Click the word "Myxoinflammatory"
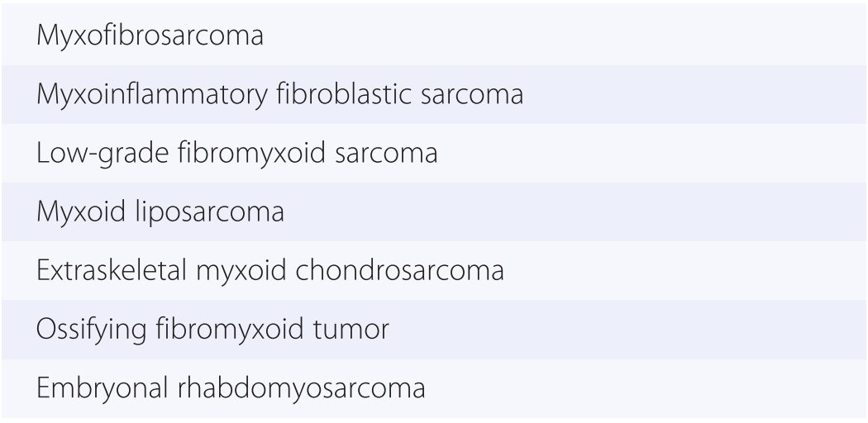868x423 pixels. [x=139, y=96]
